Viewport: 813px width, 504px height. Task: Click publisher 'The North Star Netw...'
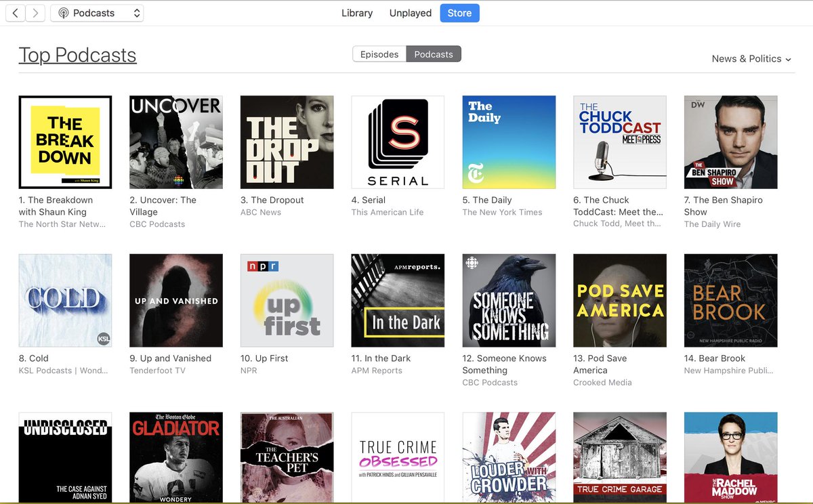coord(62,224)
